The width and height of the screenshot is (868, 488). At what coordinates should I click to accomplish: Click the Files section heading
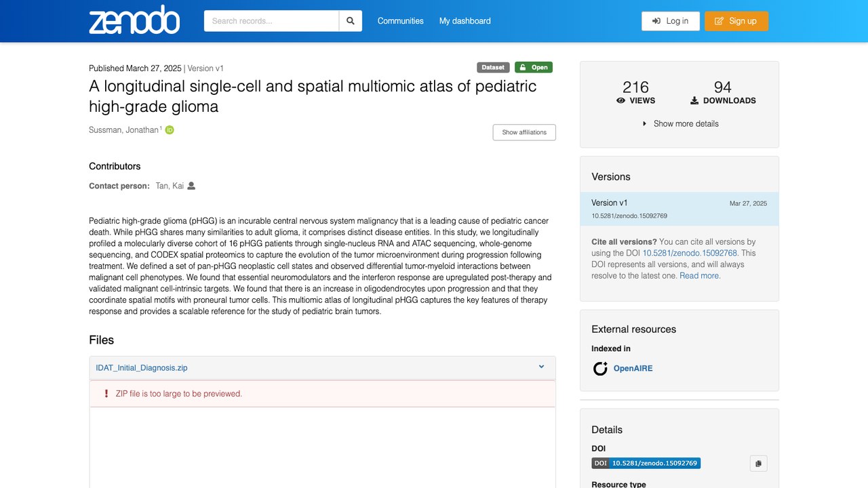tap(102, 340)
